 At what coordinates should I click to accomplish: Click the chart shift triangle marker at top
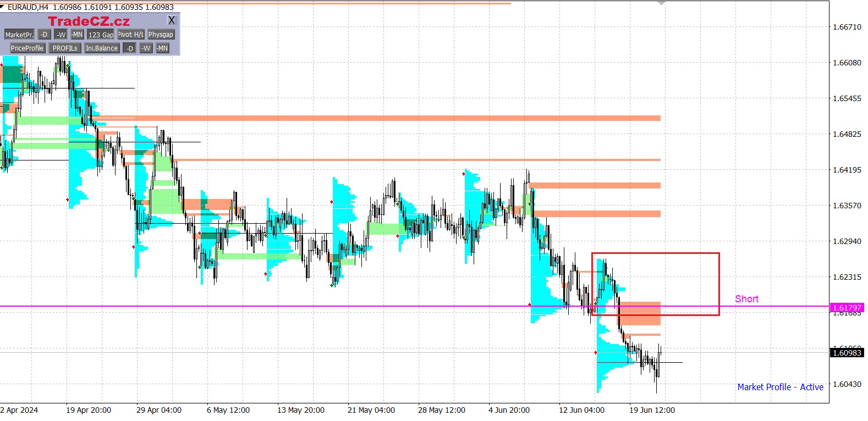coord(661,3)
